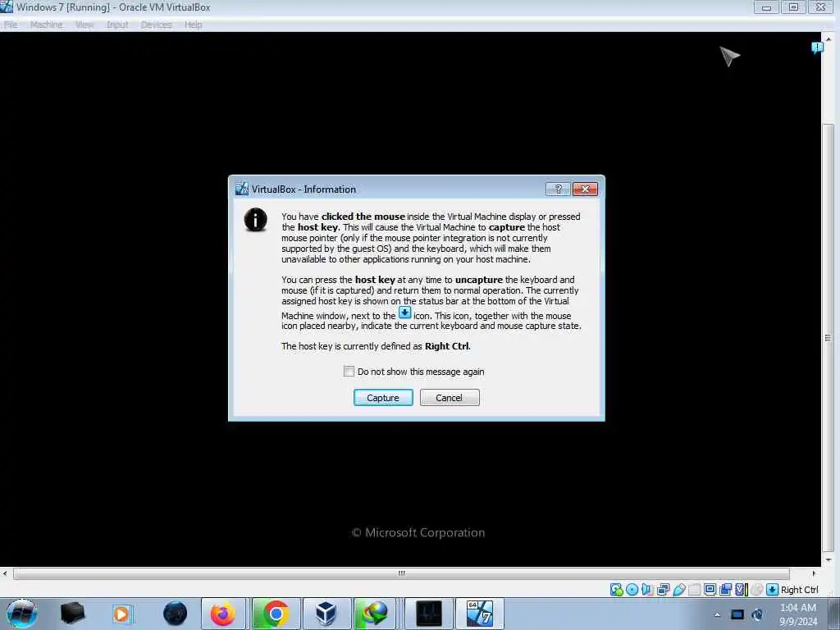Viewport: 840px width, 630px height.
Task: Click the USB devices status icon
Action: click(679, 590)
